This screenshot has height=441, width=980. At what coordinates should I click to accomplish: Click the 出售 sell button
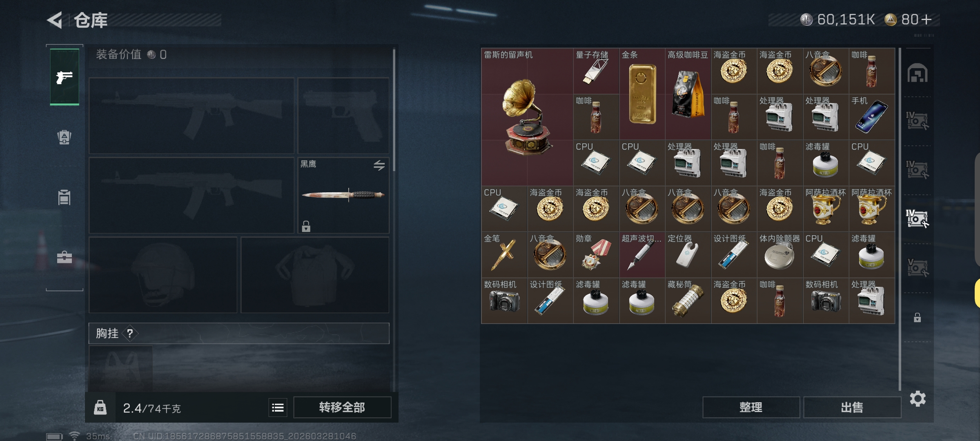852,408
